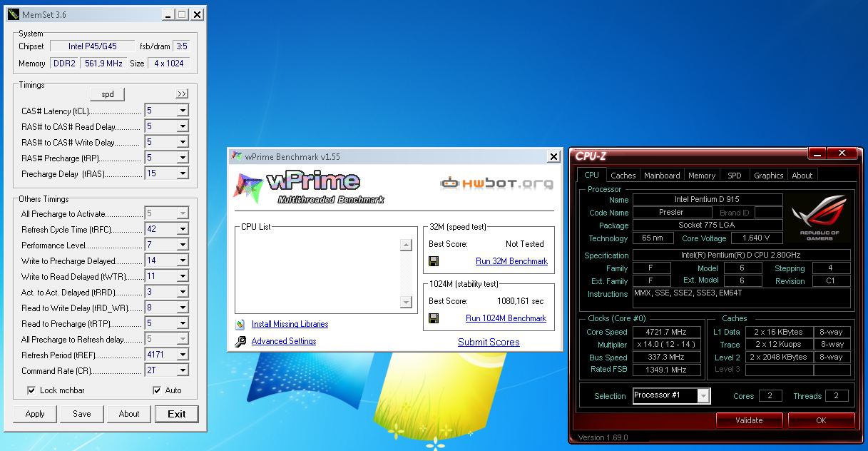The height and width of the screenshot is (451, 868).
Task: Click the Advanced Settings link
Action: (284, 341)
